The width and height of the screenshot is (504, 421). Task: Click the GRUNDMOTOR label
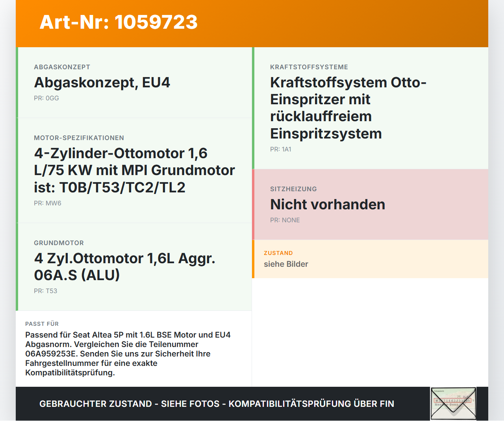click(59, 243)
